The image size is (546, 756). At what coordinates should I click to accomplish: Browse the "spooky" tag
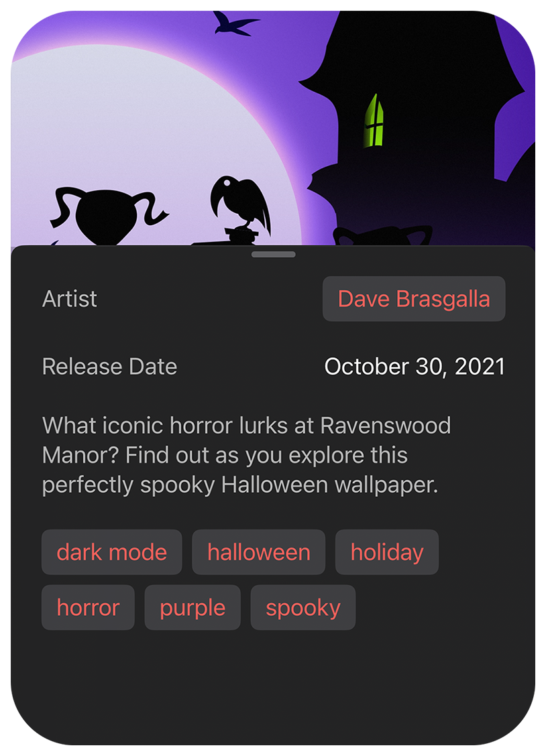pyautogui.click(x=303, y=608)
